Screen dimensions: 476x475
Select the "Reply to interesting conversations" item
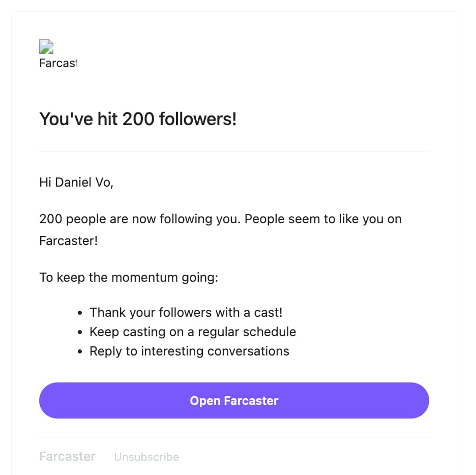(189, 351)
